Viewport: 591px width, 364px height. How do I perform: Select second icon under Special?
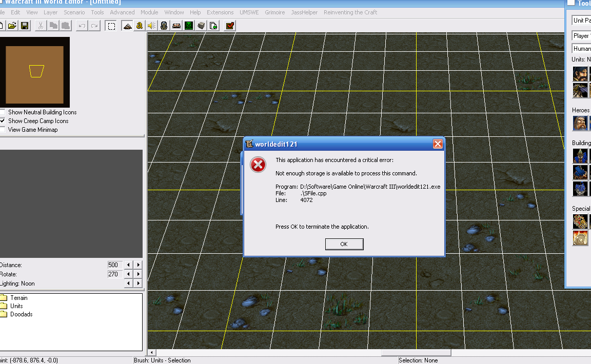580,238
